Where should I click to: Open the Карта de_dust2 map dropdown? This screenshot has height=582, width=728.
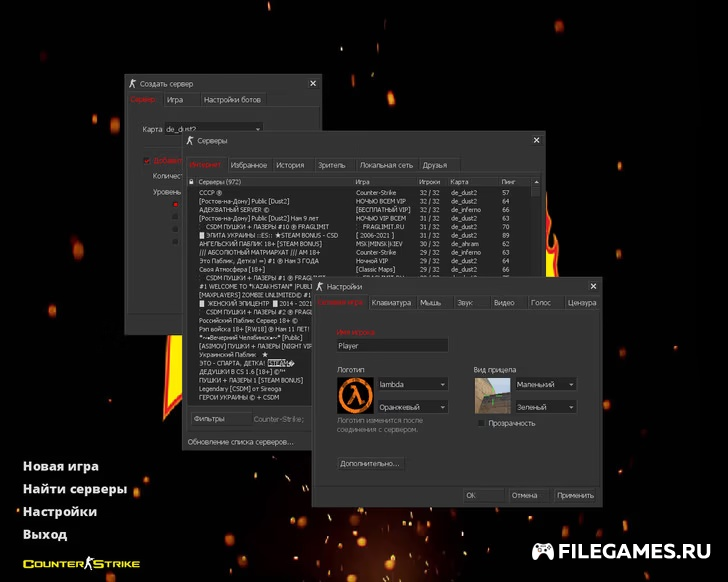[x=214, y=129]
